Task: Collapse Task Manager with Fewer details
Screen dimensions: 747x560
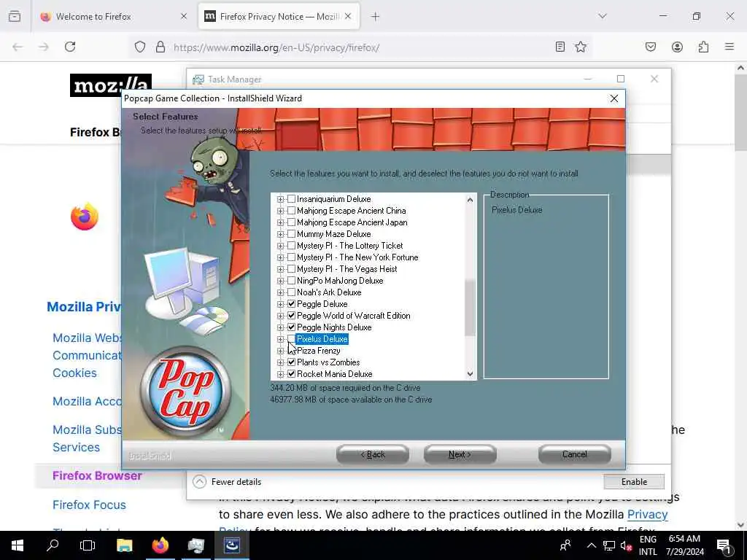Action: click(228, 482)
